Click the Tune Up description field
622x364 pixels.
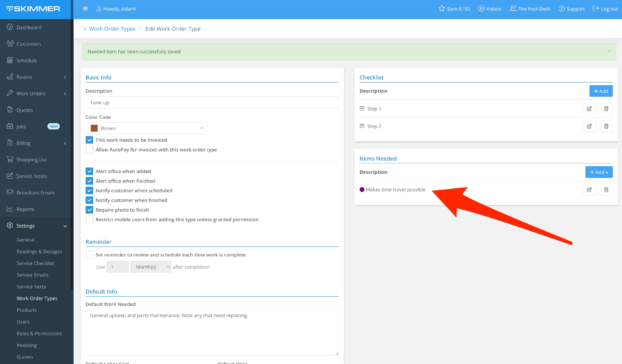tap(212, 102)
